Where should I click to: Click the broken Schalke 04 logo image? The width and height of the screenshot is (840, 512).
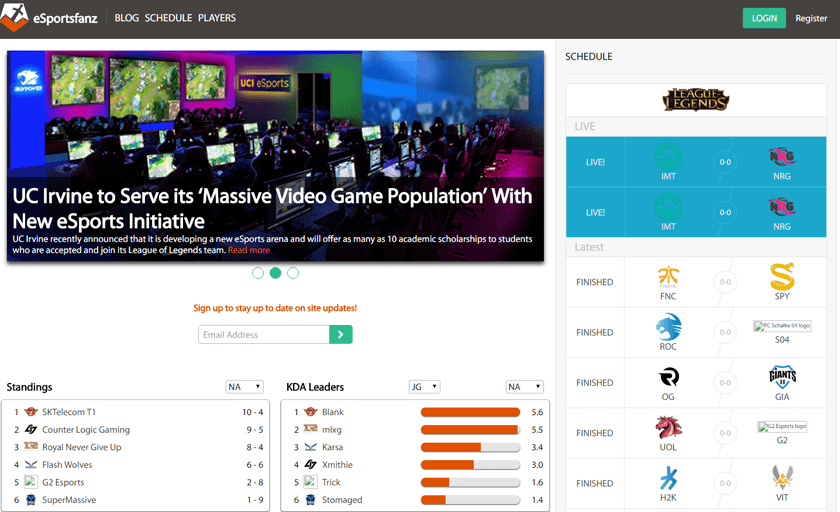782,326
